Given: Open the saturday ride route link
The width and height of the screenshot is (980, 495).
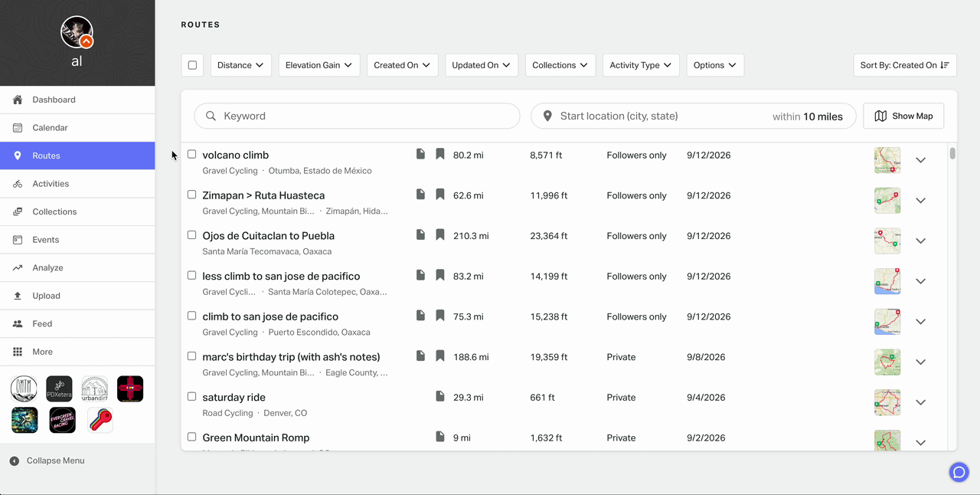Looking at the screenshot, I should click(x=234, y=397).
